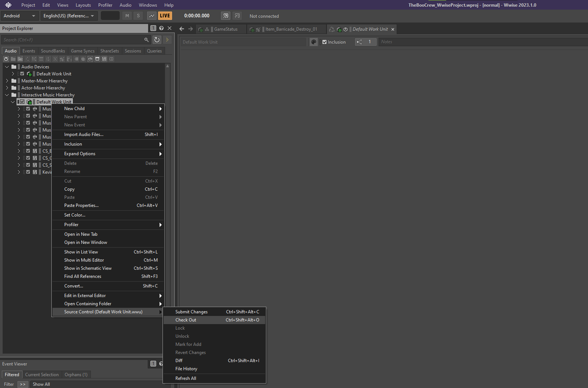Open the GameStatus editor tab
588x388 pixels.
(221, 29)
